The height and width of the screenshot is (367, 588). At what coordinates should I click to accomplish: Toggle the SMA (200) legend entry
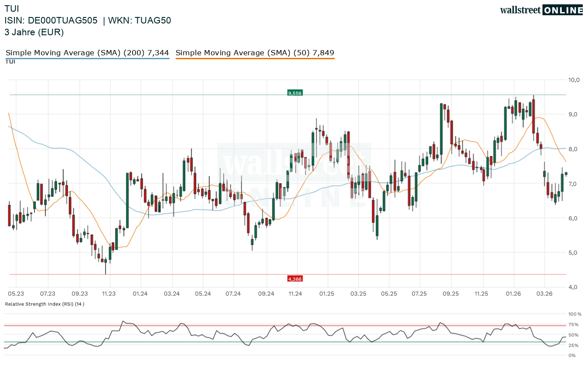coord(87,53)
